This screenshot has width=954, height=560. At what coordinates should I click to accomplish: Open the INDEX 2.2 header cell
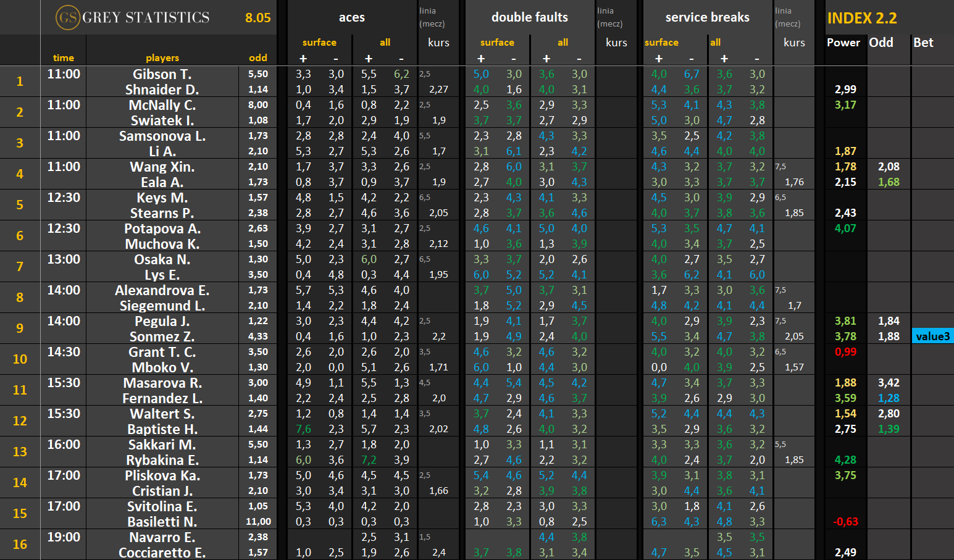click(862, 18)
